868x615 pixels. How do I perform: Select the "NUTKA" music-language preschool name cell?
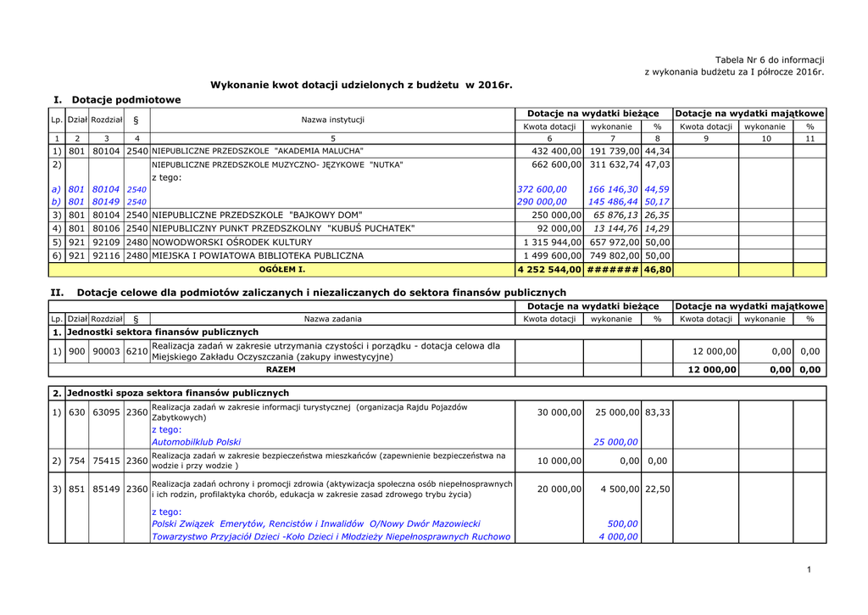pyautogui.click(x=277, y=165)
